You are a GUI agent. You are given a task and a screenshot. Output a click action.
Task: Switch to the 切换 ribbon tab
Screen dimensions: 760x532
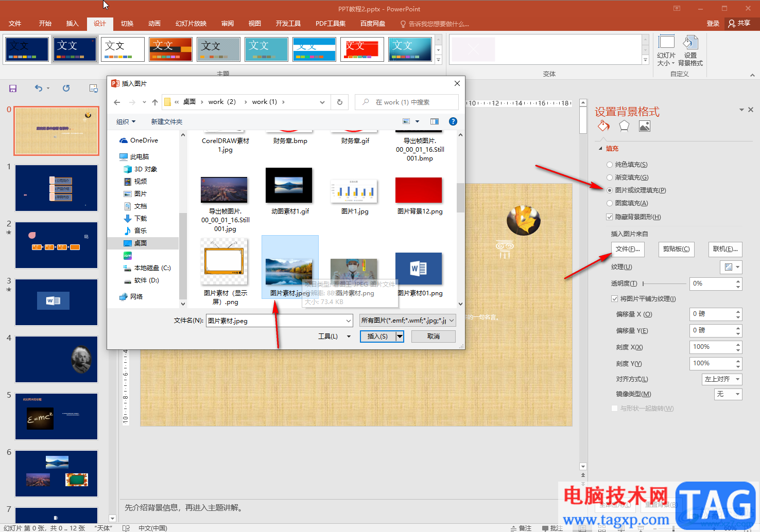127,24
